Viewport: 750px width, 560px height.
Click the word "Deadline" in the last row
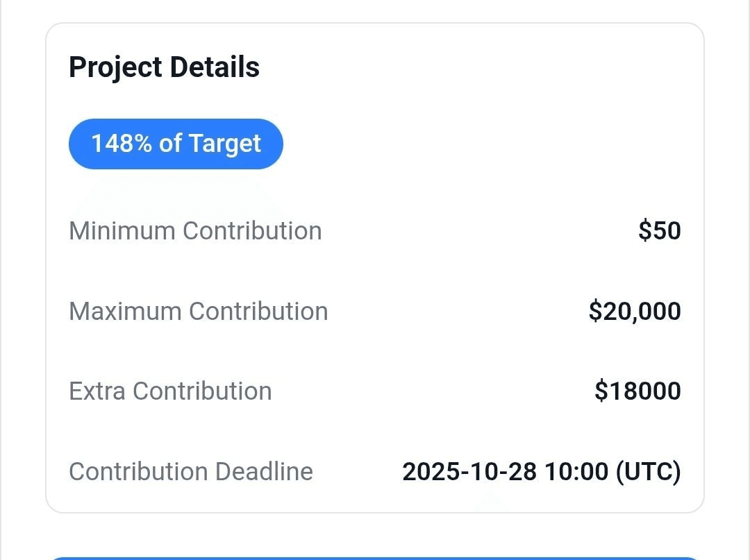pyautogui.click(x=264, y=472)
